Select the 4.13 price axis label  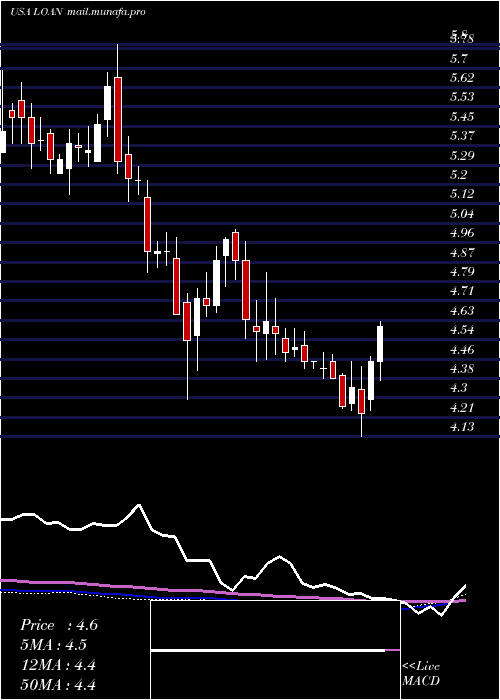[x=462, y=427]
